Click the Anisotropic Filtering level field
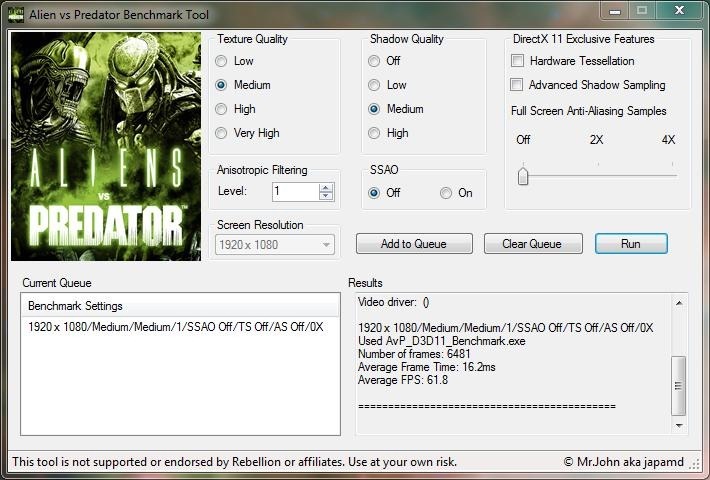The width and height of the screenshot is (710, 480). (294, 191)
